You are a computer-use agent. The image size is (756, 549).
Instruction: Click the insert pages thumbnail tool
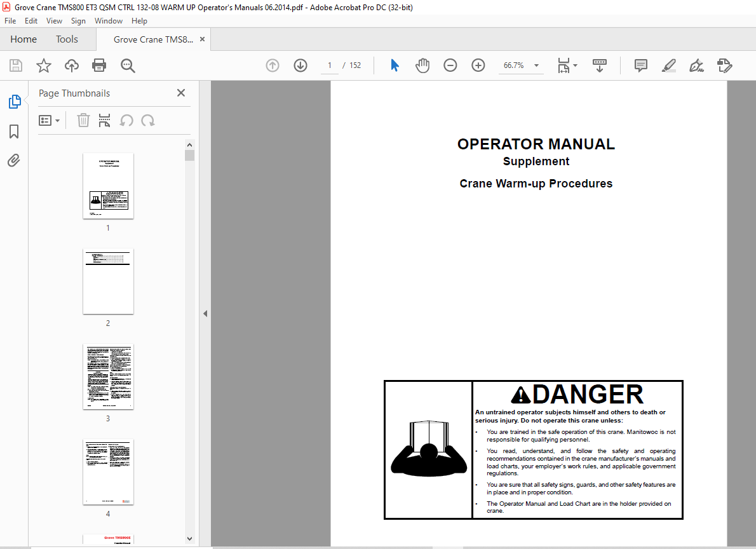(x=104, y=120)
